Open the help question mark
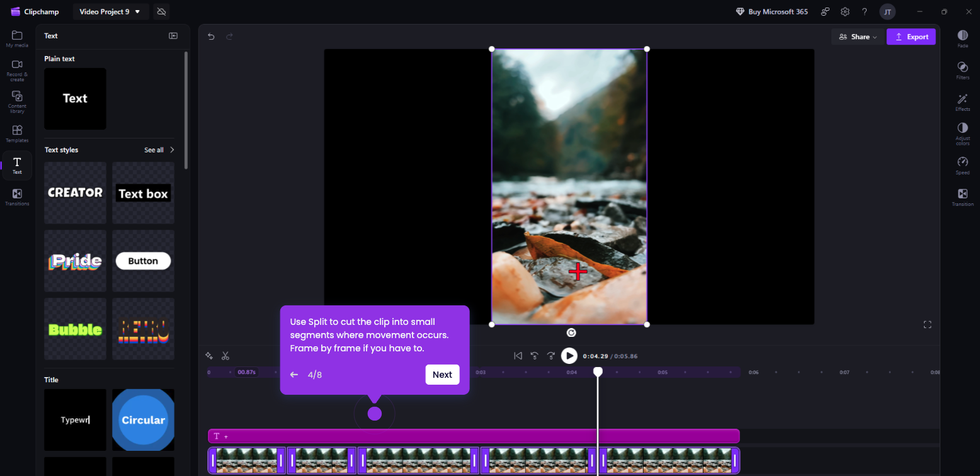 [x=864, y=11]
